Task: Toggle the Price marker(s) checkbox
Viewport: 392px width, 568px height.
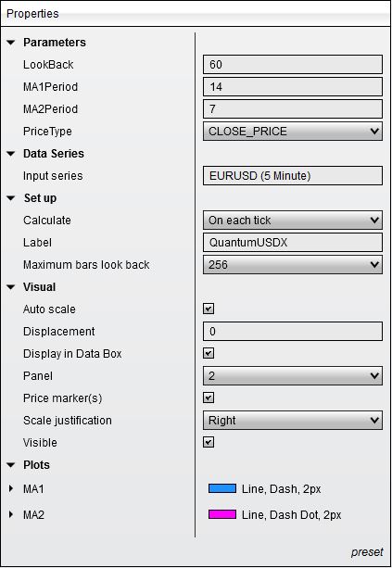Action: pyautogui.click(x=209, y=398)
